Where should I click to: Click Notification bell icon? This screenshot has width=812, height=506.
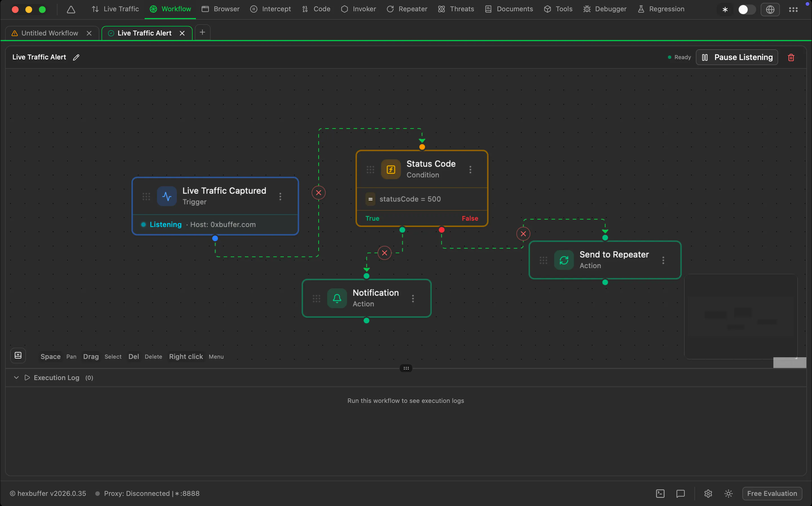coord(337,299)
